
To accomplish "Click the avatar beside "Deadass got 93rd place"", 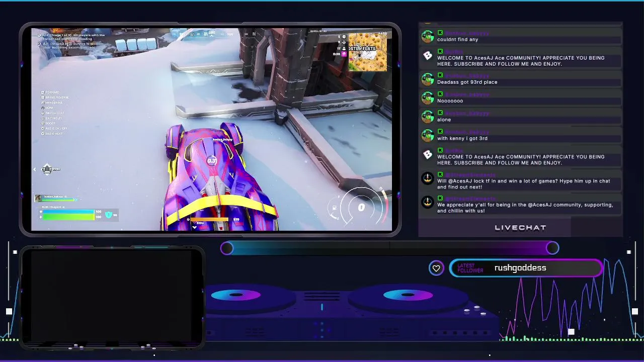I will [428, 79].
